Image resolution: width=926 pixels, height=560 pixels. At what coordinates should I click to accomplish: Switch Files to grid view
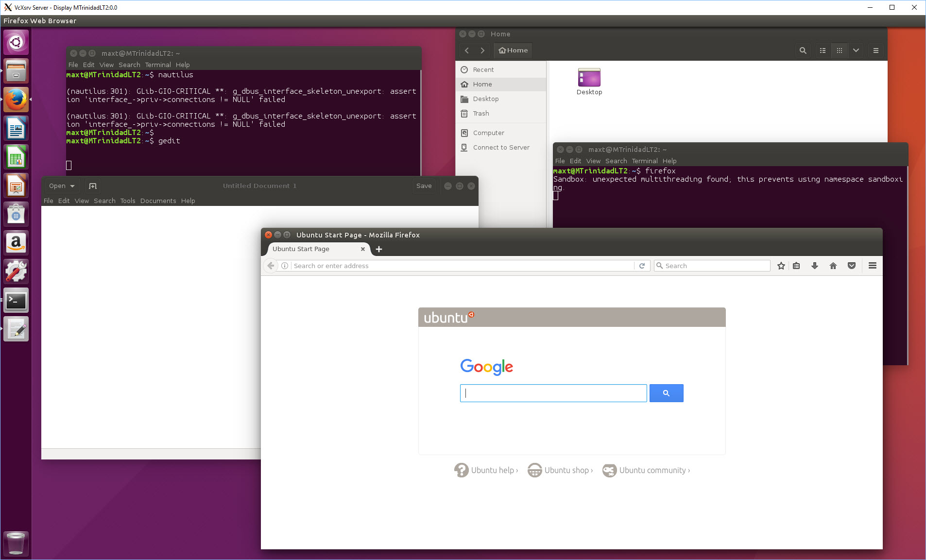839,51
